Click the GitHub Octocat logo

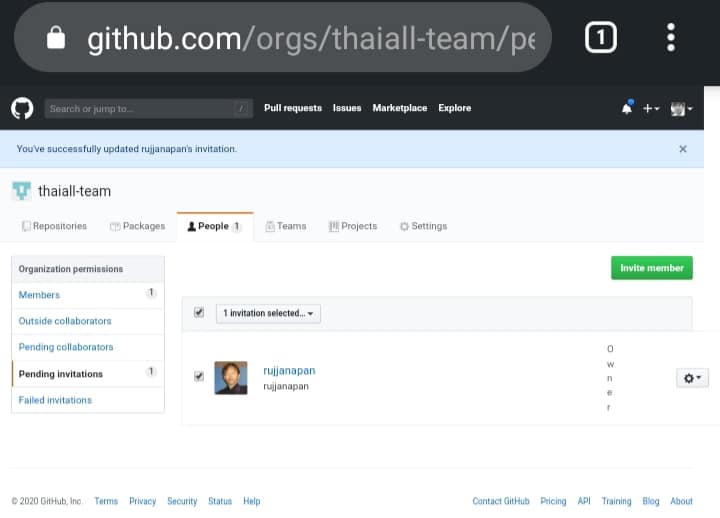pyautogui.click(x=22, y=108)
